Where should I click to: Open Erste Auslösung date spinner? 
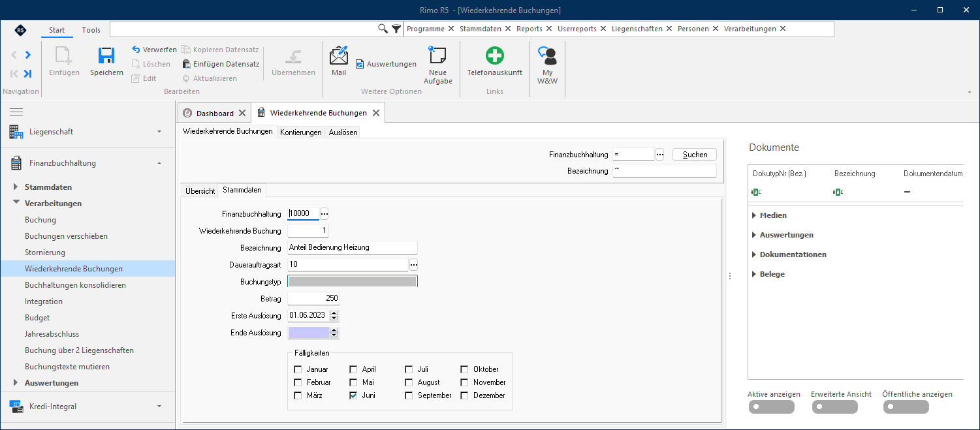pos(334,315)
